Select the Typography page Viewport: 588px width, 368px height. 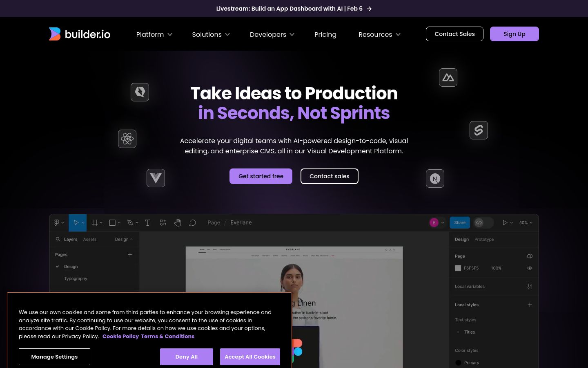(x=76, y=278)
